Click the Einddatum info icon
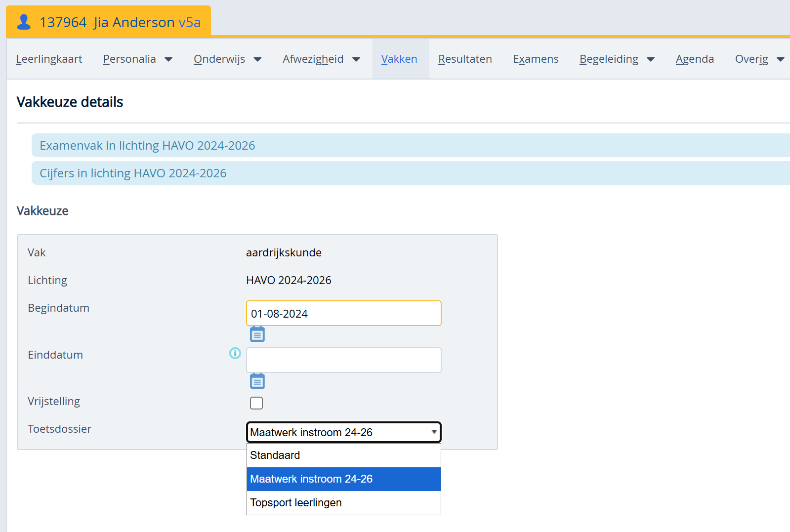Screen dimensions: 790x532 click(x=235, y=353)
